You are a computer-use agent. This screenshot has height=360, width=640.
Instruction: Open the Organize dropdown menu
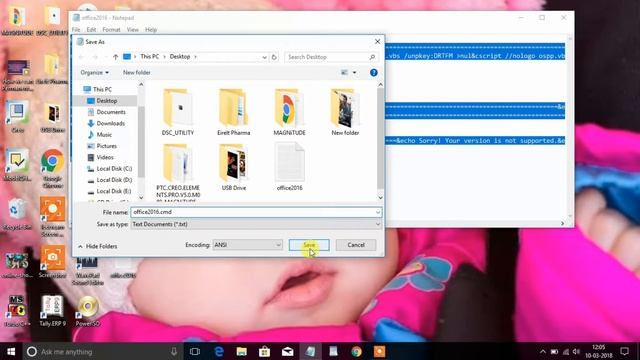(x=94, y=72)
